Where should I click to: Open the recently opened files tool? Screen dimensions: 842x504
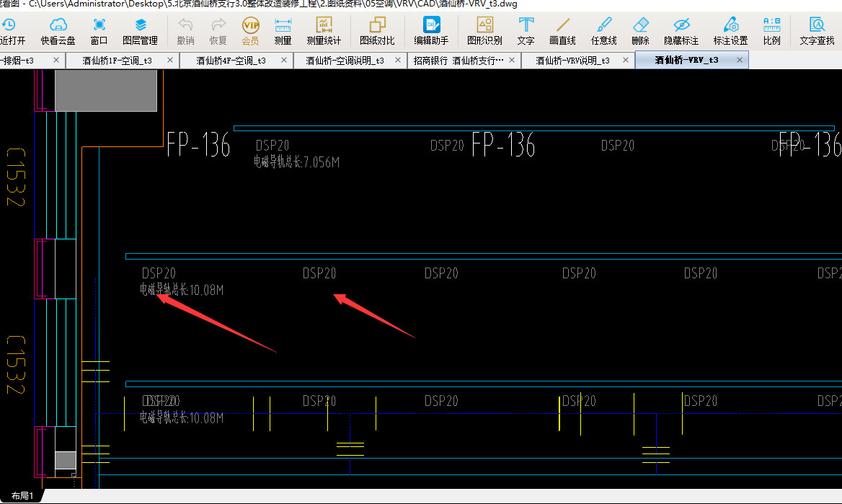tap(12, 31)
